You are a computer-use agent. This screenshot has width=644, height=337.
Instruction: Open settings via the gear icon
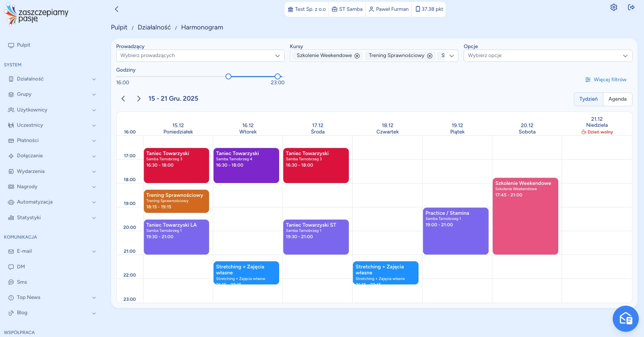tap(613, 7)
